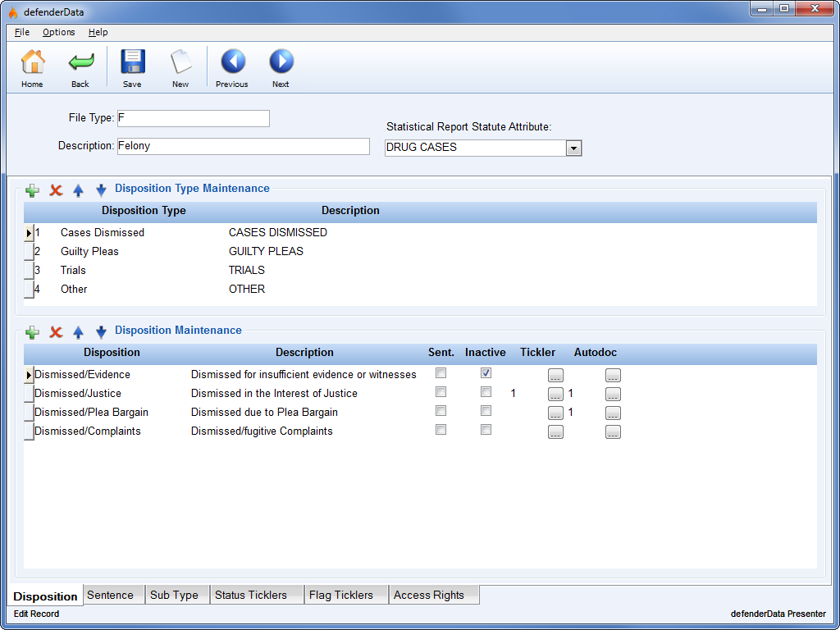
Task: Open Tickler browse button for Dismissed/Complaints
Action: pos(555,431)
